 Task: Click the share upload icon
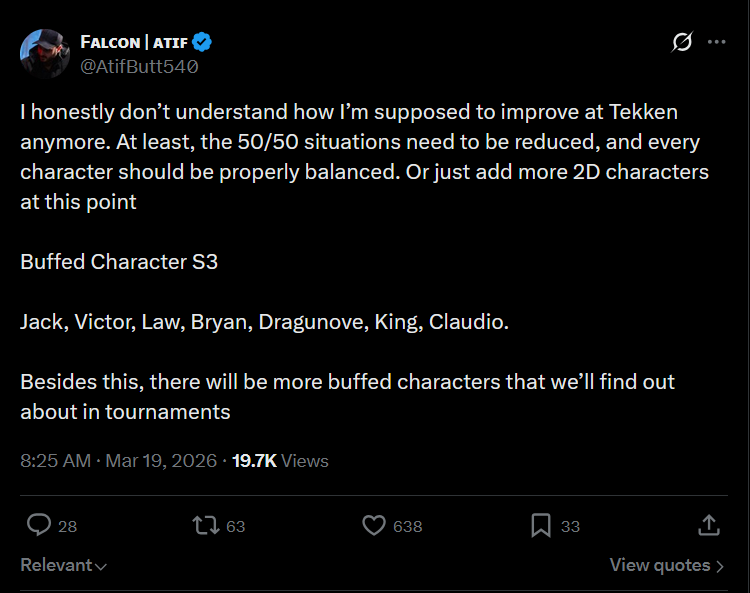[x=708, y=525]
